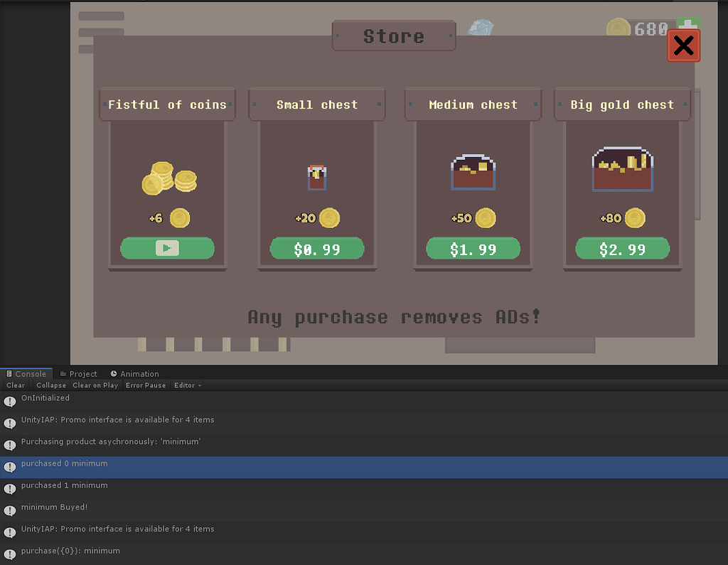Click the gem icon in the top bar
Viewport: 728px width, 565px height.
[482, 27]
